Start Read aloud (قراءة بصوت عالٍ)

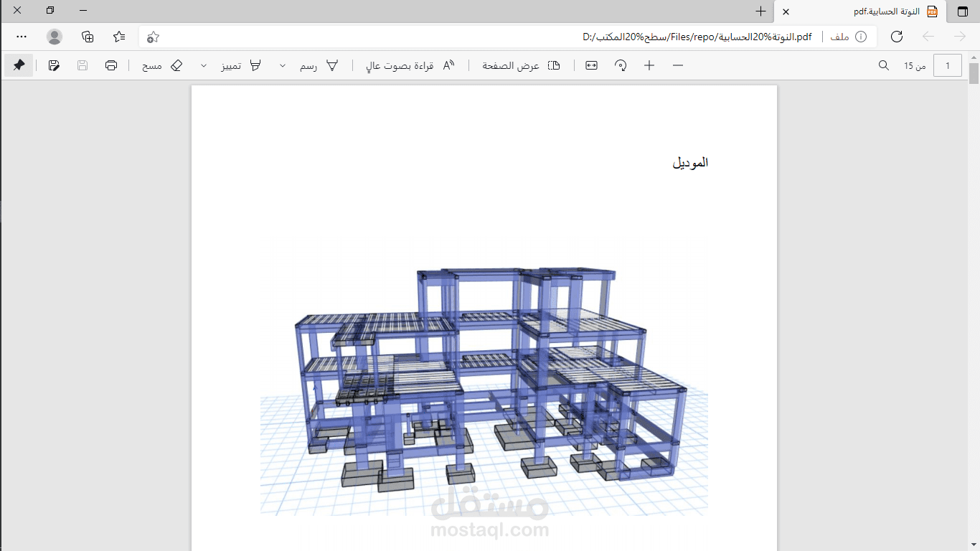click(x=410, y=65)
